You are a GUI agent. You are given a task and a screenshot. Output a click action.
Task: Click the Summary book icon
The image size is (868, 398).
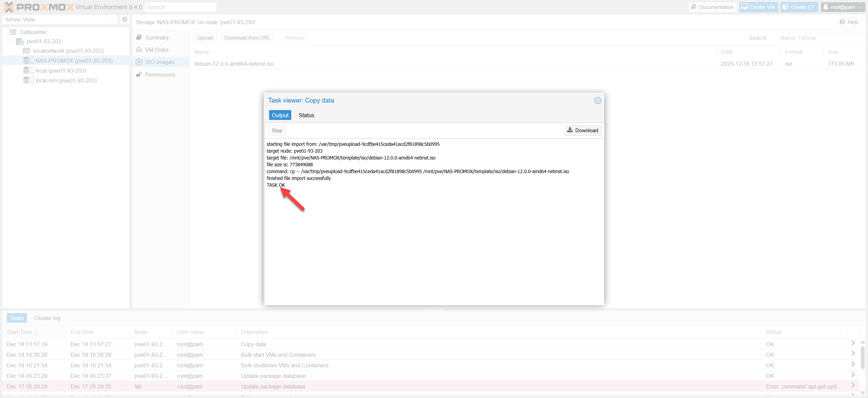click(139, 37)
